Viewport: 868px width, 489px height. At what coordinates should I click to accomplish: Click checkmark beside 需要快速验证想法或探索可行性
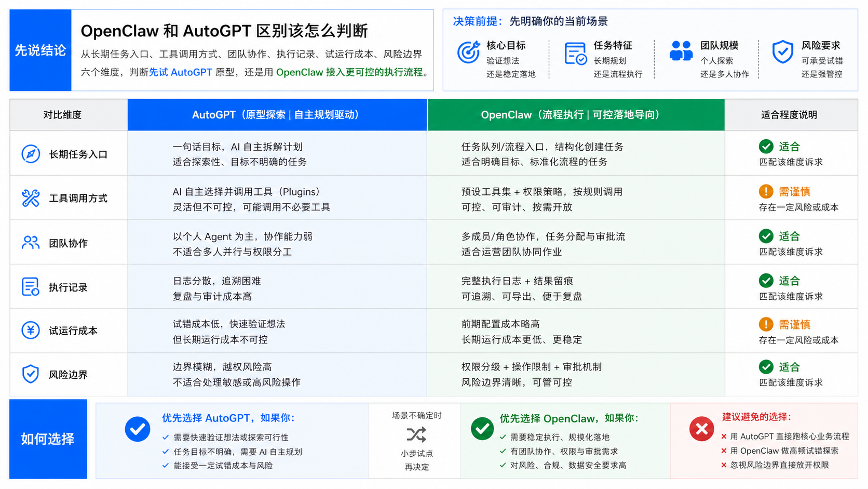pyautogui.click(x=166, y=438)
